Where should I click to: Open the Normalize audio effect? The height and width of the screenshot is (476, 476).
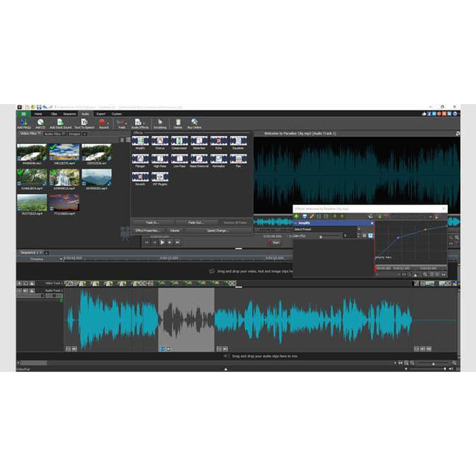tap(218, 161)
